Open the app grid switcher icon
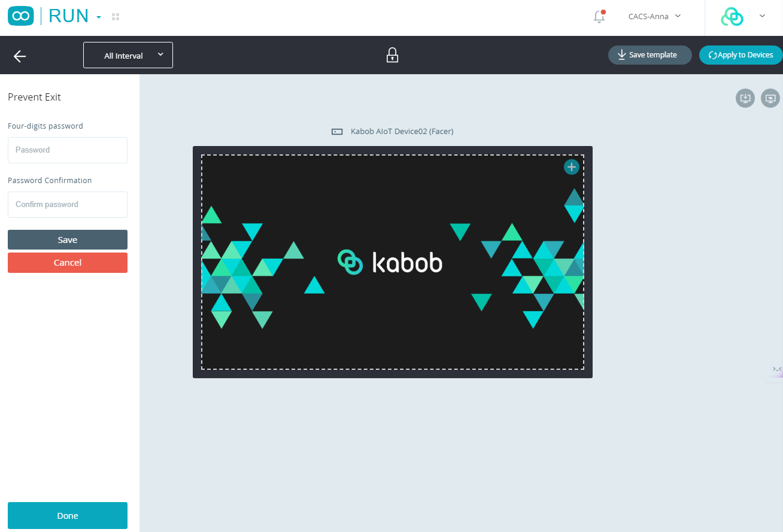Screen dimensions: 783x532 pos(116,17)
